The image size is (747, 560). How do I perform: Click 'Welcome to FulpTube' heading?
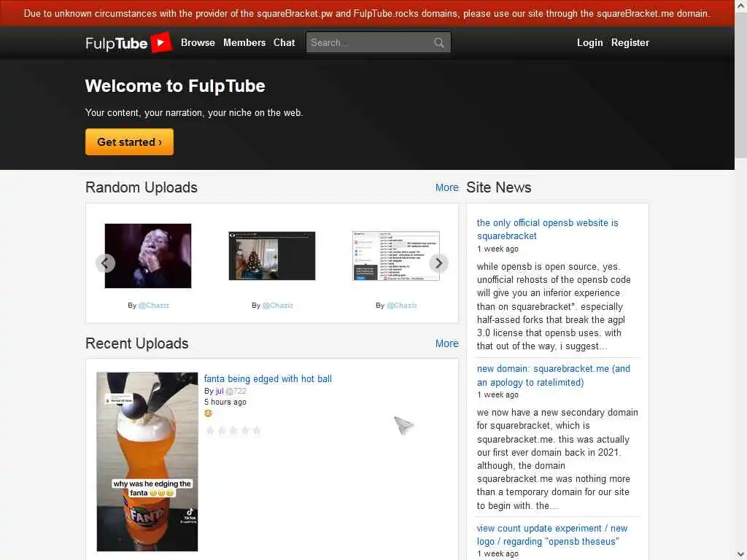(x=175, y=86)
